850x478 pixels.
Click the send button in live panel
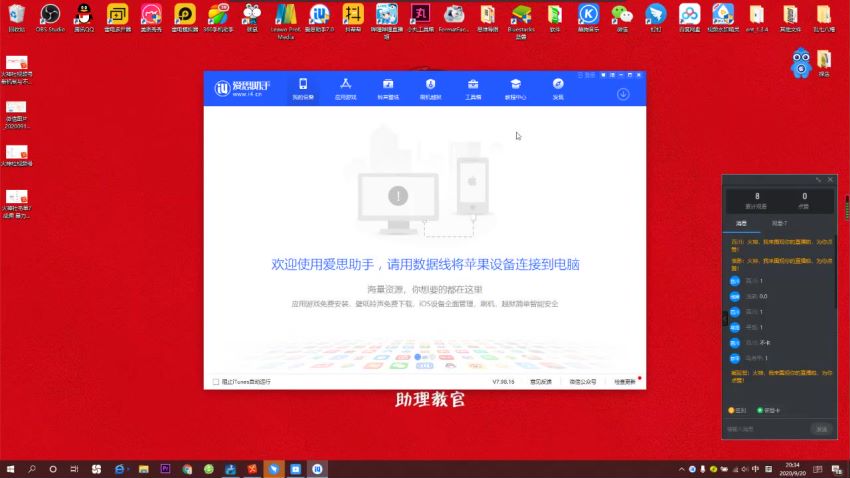(x=822, y=429)
